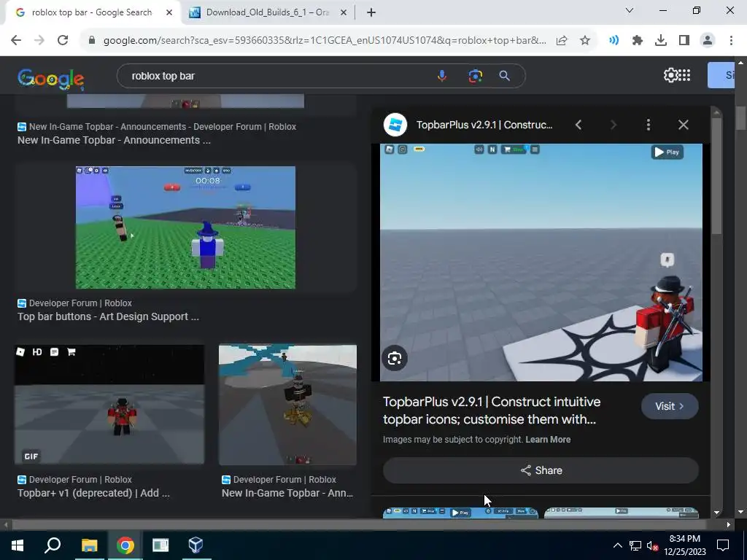Submit search with magnifier icon
747x560 pixels.
pos(505,76)
